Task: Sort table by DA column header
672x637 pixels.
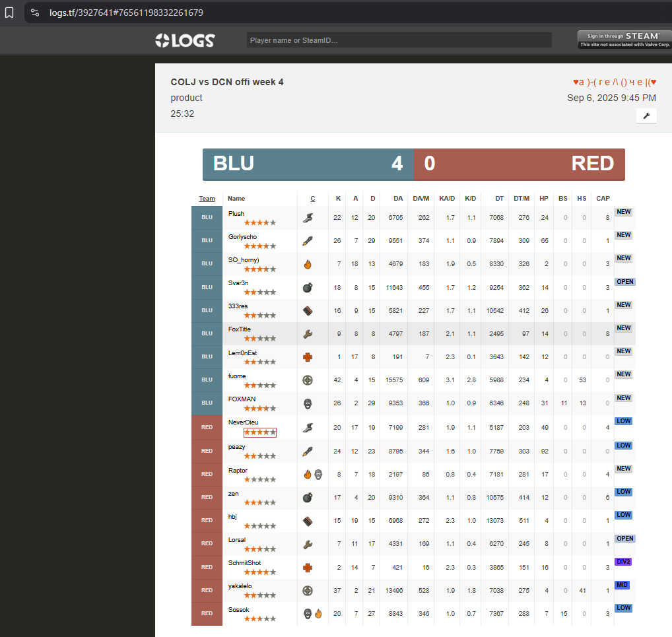Action: [x=398, y=198]
